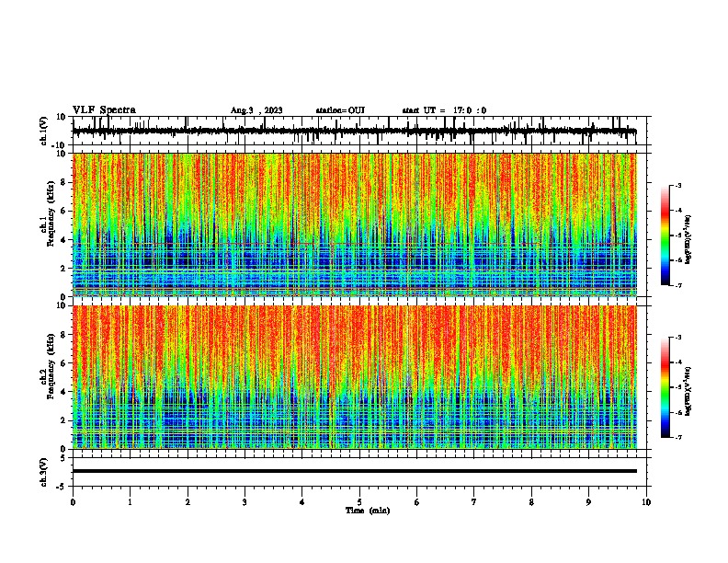
Task: Click the ch.2 colorbar '-7' tick label
Action: [x=677, y=437]
